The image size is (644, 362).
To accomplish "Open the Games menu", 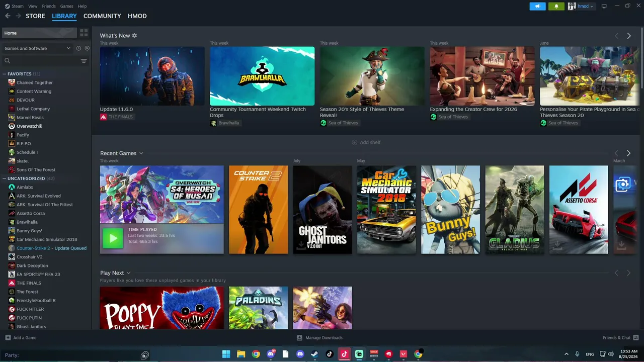I will tap(66, 6).
